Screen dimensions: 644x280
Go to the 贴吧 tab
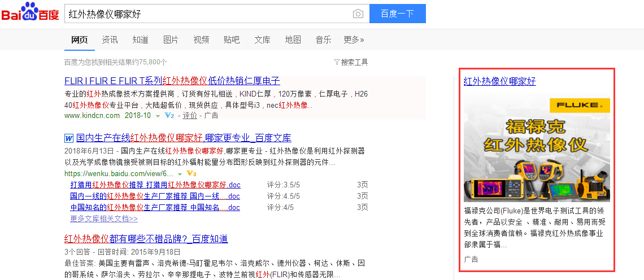[232, 40]
